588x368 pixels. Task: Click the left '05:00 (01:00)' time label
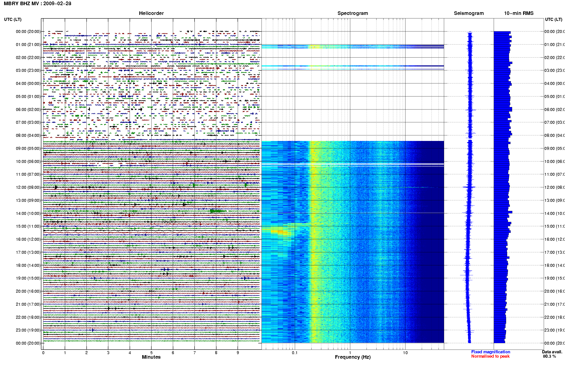[x=28, y=96]
